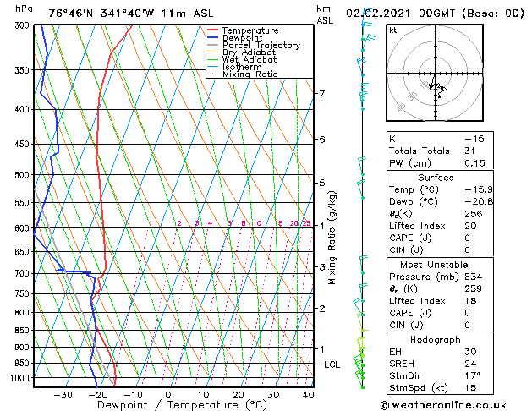Click the Mixing Ratio legend entry
The image size is (532, 411).
(250, 74)
